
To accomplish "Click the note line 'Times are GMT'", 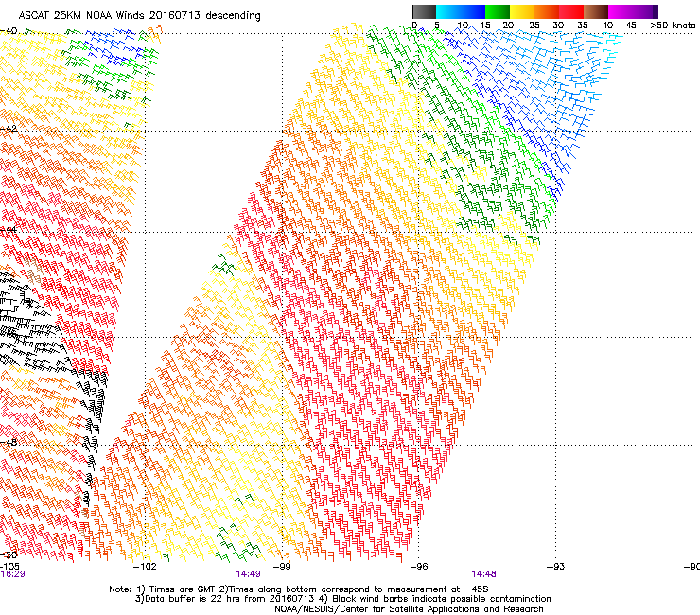I will tap(184, 589).
